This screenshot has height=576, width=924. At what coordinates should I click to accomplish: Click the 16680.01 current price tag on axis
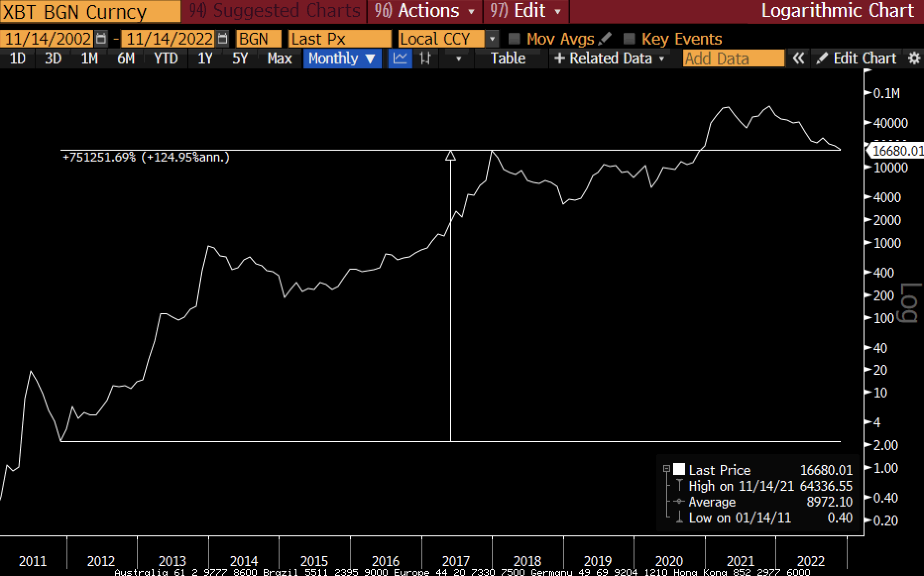[897, 150]
